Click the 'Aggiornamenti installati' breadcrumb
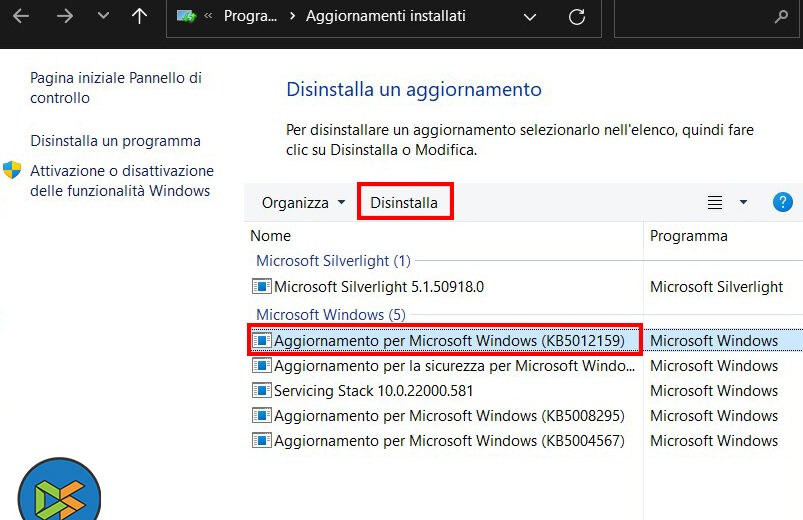803x520 pixels. point(386,16)
